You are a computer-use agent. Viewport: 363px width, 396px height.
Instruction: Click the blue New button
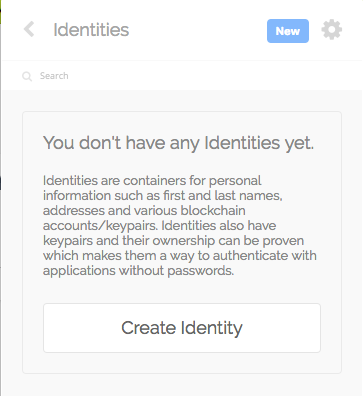pyautogui.click(x=288, y=31)
